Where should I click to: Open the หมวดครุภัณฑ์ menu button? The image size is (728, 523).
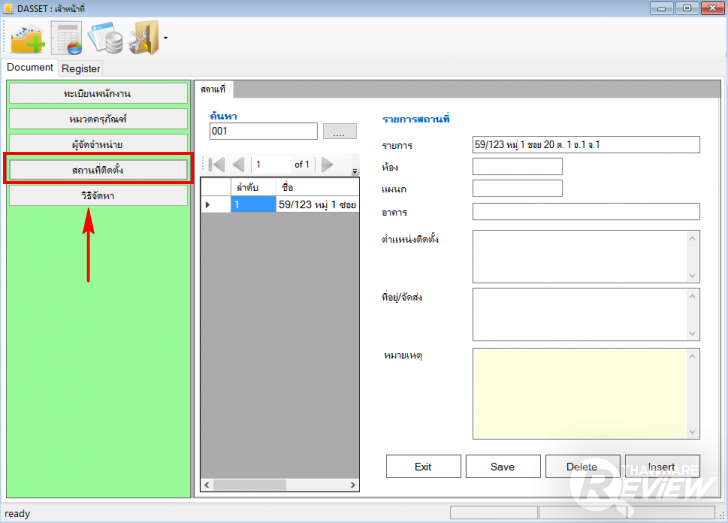(x=98, y=119)
